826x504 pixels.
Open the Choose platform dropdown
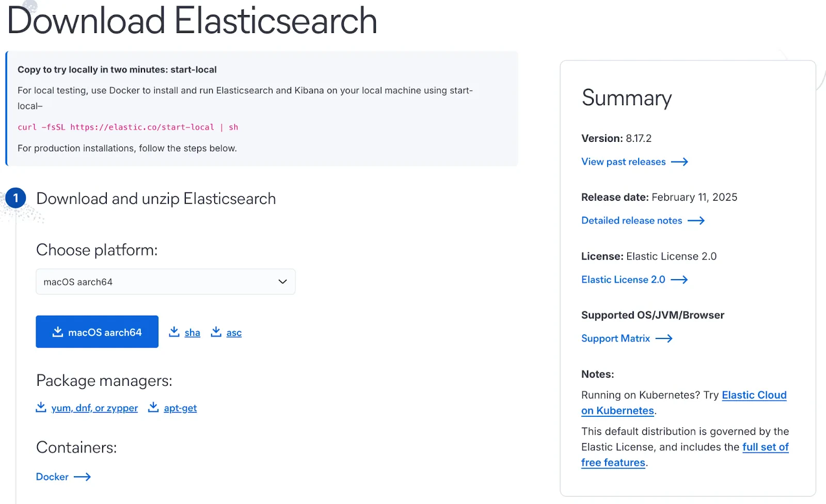pos(165,282)
